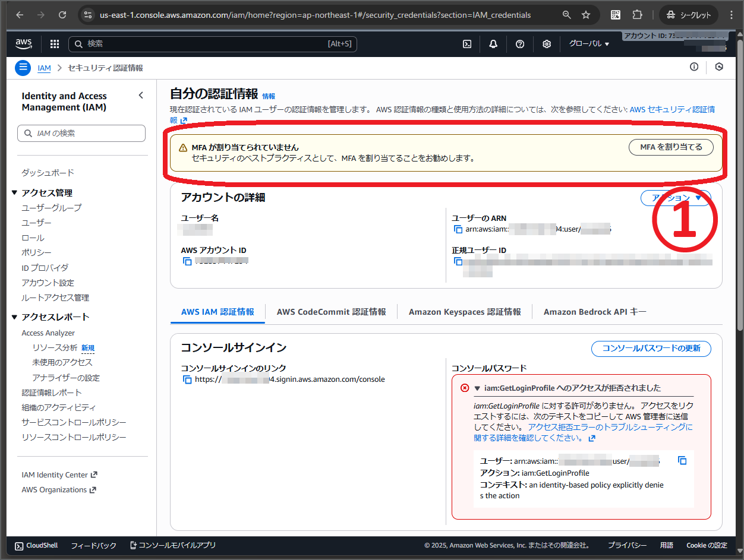This screenshot has width=744, height=560.
Task: Open the info panel icon
Action: [694, 67]
